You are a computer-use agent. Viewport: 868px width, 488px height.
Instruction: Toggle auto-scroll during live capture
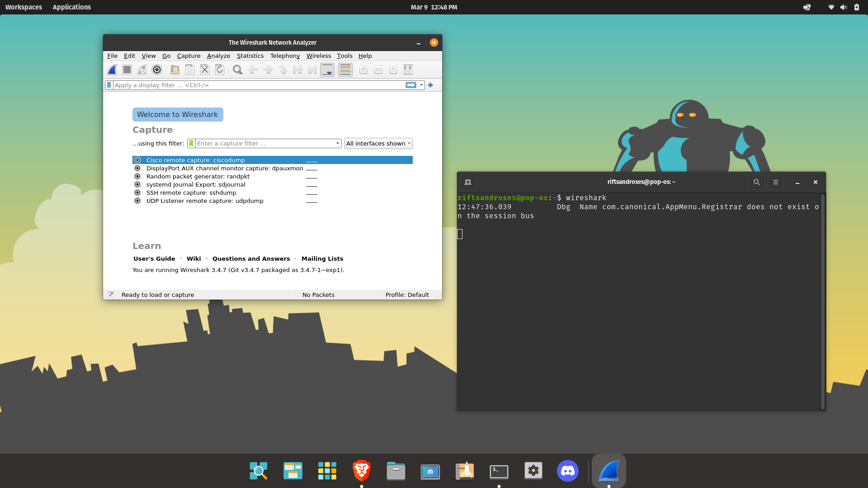[327, 70]
